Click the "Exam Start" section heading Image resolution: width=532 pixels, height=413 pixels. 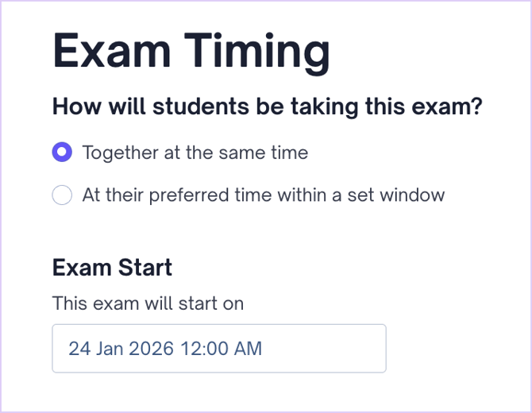click(x=112, y=267)
